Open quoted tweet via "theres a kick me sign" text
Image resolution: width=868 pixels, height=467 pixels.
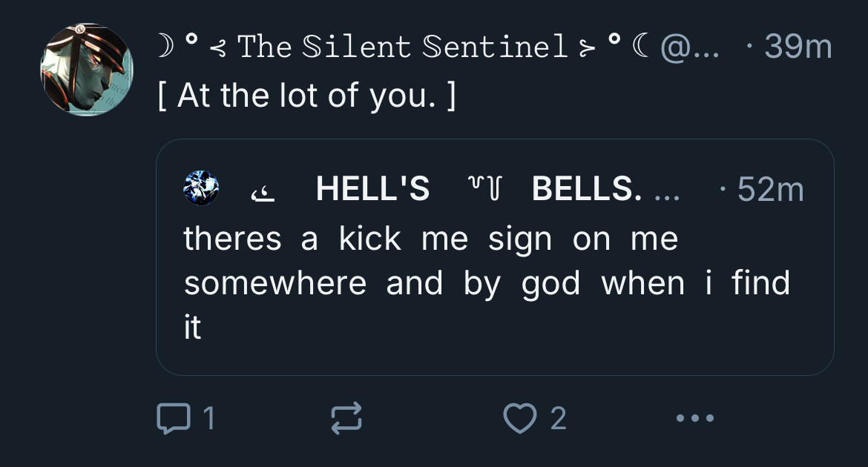click(x=430, y=239)
